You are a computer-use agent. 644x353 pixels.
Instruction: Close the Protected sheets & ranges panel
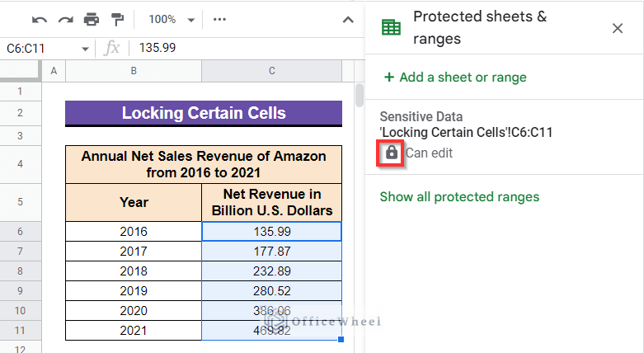(x=618, y=28)
